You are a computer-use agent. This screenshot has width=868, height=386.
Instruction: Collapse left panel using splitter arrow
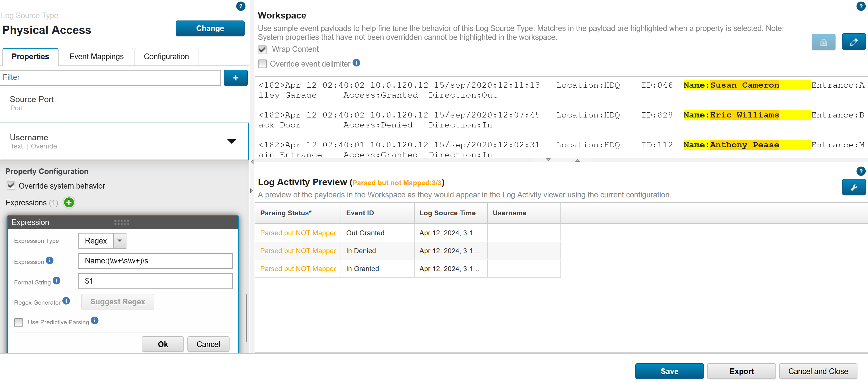252,162
